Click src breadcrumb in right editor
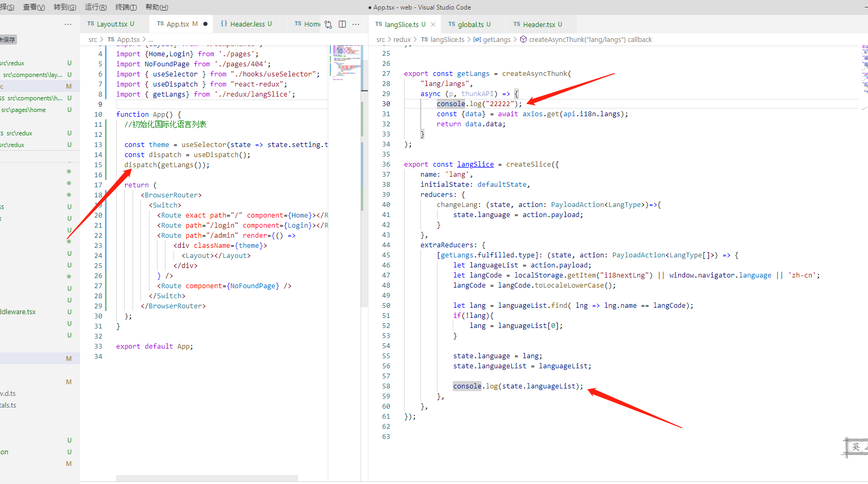 pyautogui.click(x=381, y=39)
